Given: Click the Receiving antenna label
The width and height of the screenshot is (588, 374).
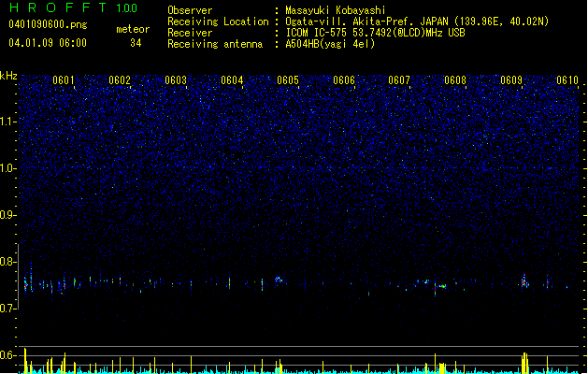Looking at the screenshot, I should (215, 44).
